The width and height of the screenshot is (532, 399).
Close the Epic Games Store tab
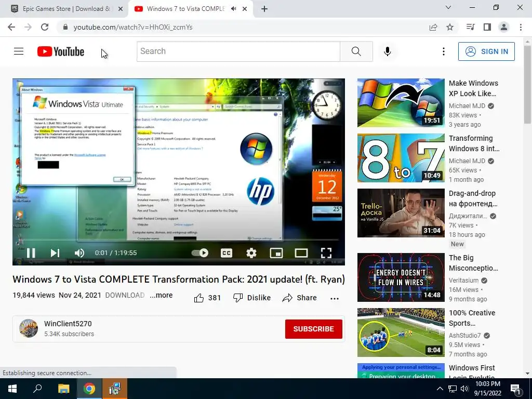click(x=121, y=9)
